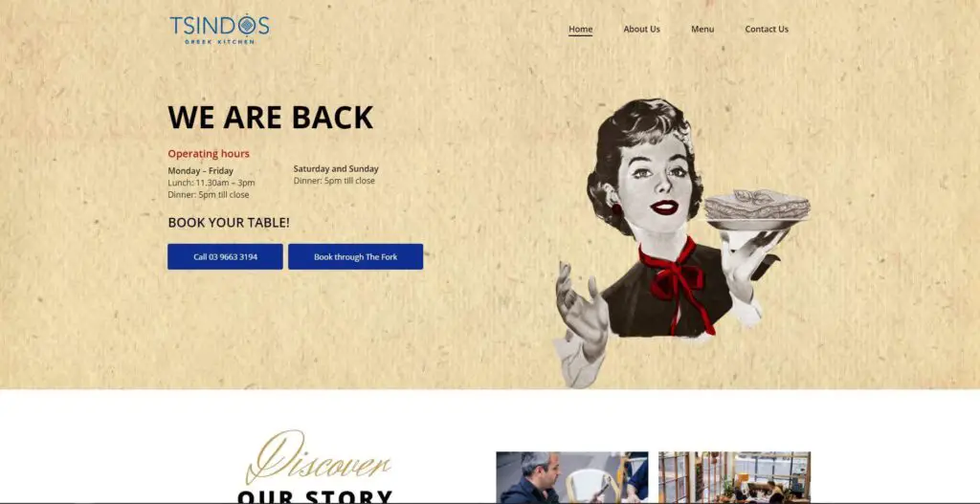This screenshot has width=980, height=504.
Task: Open the restaurant interior thumbnail
Action: 734,478
